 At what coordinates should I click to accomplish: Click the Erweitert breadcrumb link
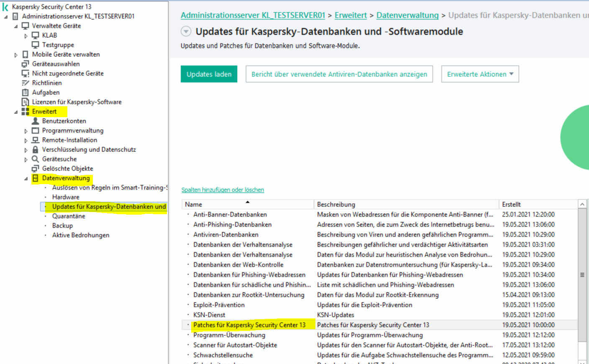pyautogui.click(x=351, y=15)
